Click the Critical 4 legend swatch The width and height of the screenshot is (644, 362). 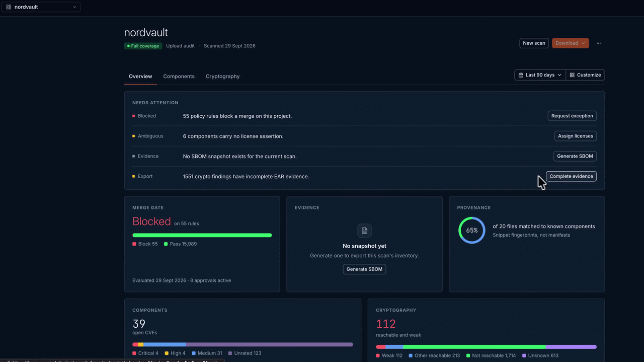click(x=134, y=353)
